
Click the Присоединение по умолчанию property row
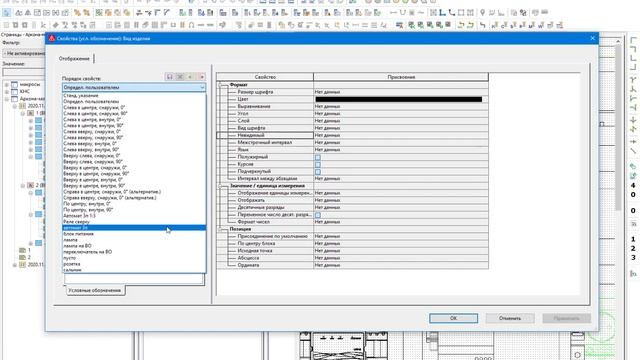[353, 236]
